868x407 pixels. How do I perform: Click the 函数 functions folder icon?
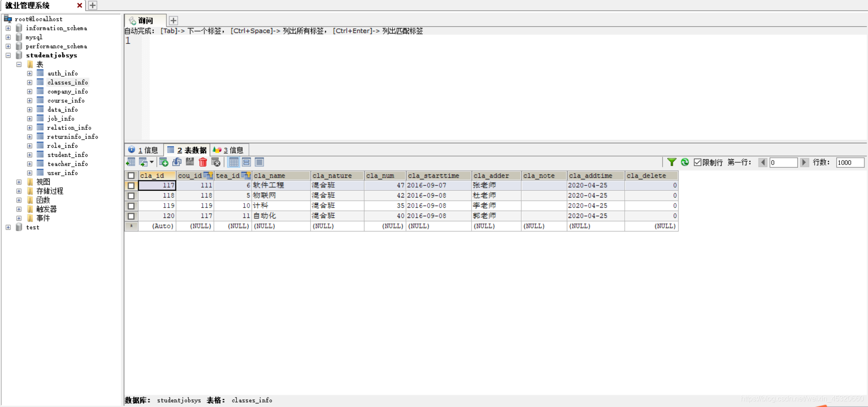(x=30, y=200)
